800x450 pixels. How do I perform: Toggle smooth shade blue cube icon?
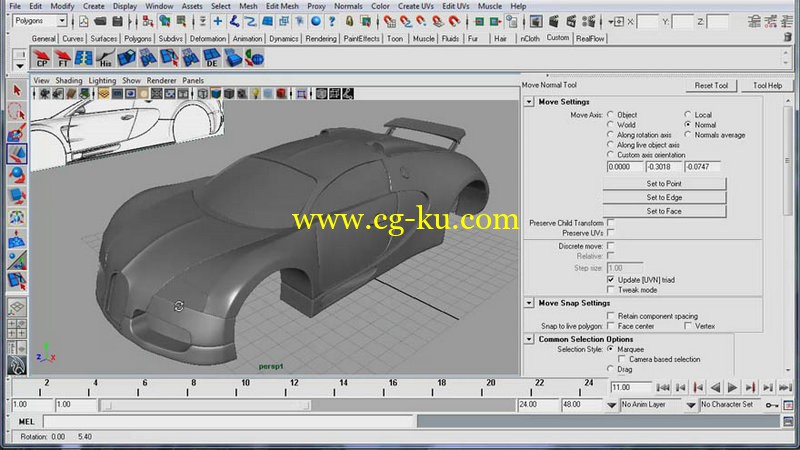[x=216, y=94]
